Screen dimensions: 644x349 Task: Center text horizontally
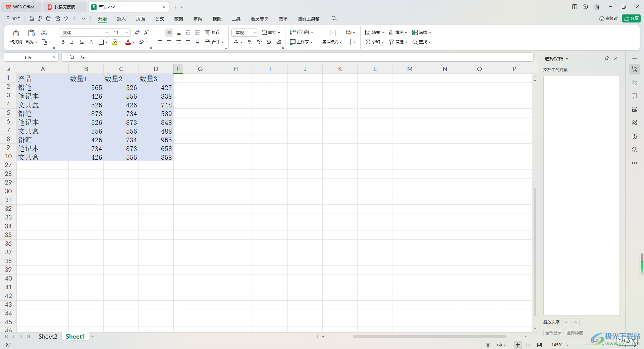coord(169,42)
